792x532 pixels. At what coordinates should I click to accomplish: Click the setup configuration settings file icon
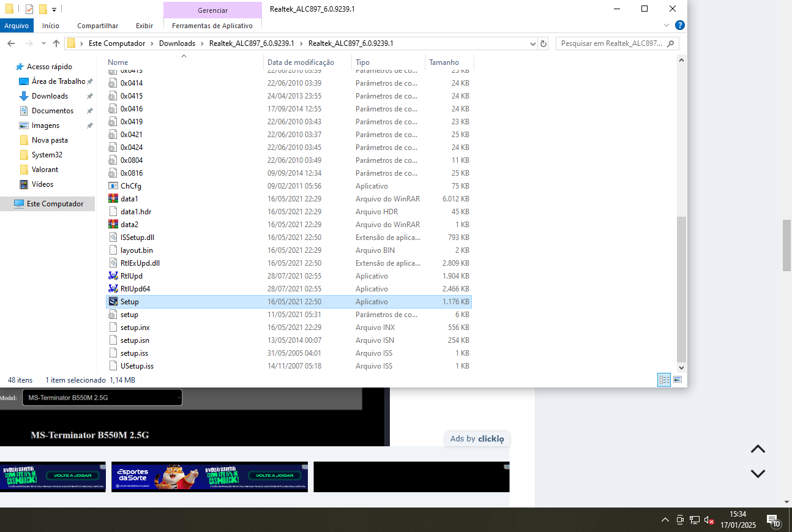(113, 315)
